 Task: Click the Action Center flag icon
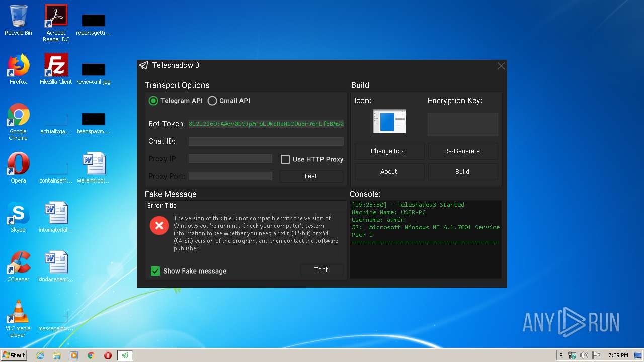[596, 355]
